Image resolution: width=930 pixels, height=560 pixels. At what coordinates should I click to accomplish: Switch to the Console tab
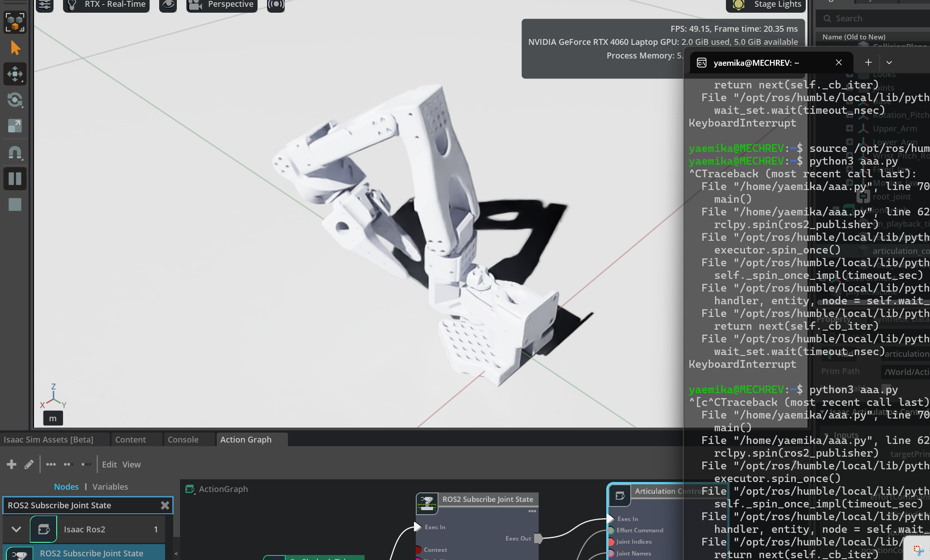[183, 439]
